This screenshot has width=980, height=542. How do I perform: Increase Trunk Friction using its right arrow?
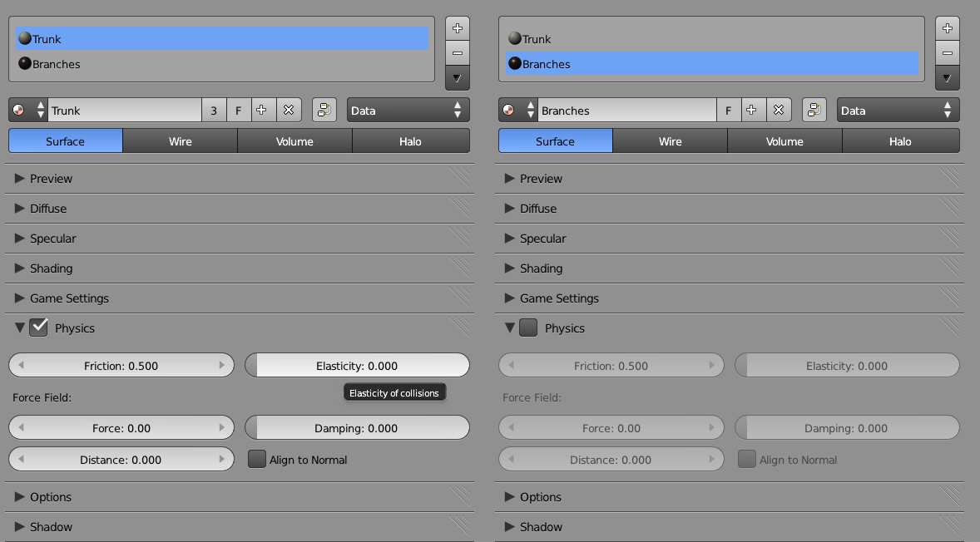223,365
